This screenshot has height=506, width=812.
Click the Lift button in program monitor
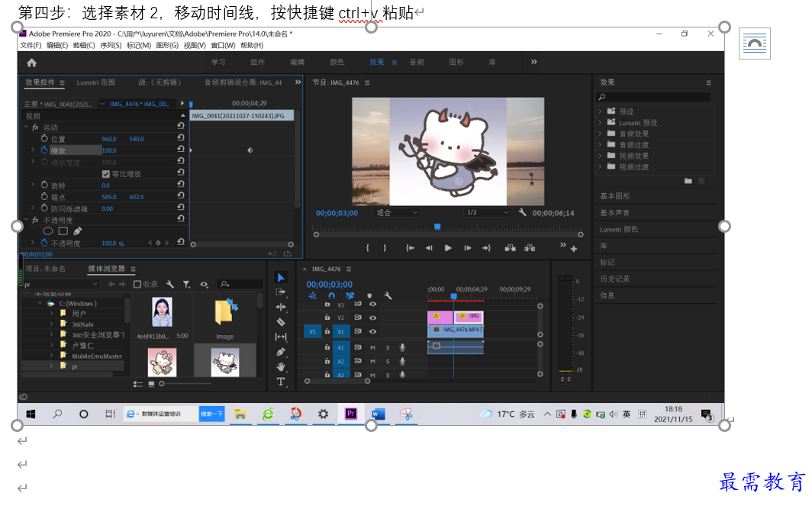[x=510, y=248]
